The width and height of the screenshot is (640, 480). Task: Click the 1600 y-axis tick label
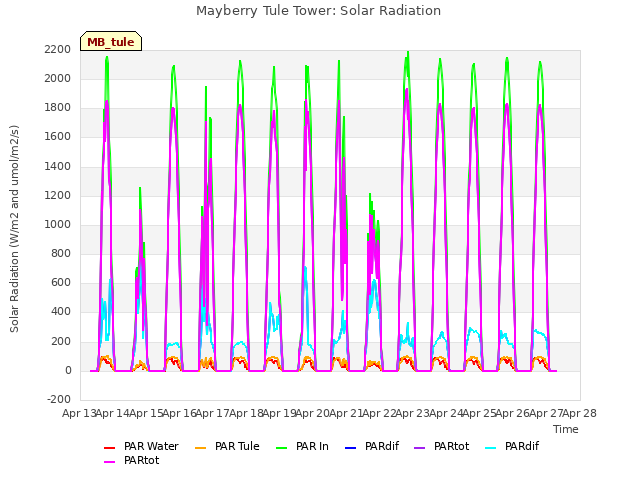click(58, 137)
